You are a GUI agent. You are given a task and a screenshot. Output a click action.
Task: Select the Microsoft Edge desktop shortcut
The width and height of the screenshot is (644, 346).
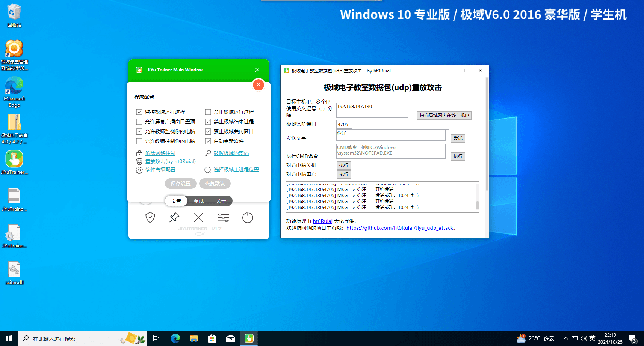(x=14, y=92)
